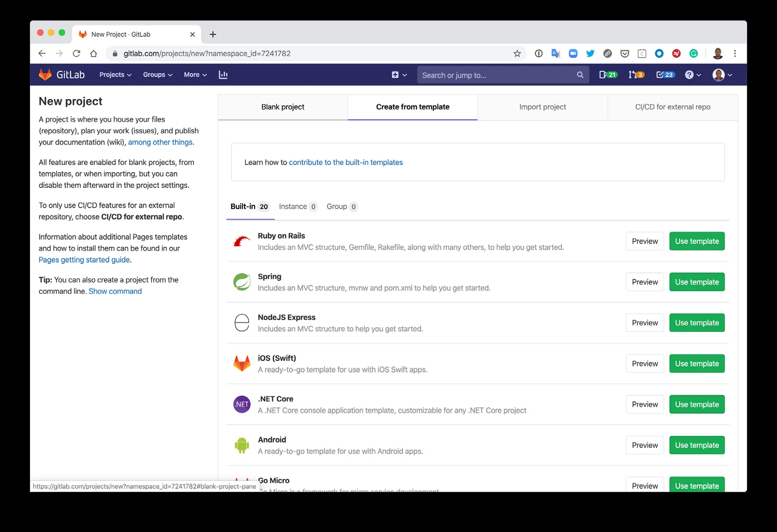
Task: Open merge requests icon showing 3
Action: coord(636,75)
